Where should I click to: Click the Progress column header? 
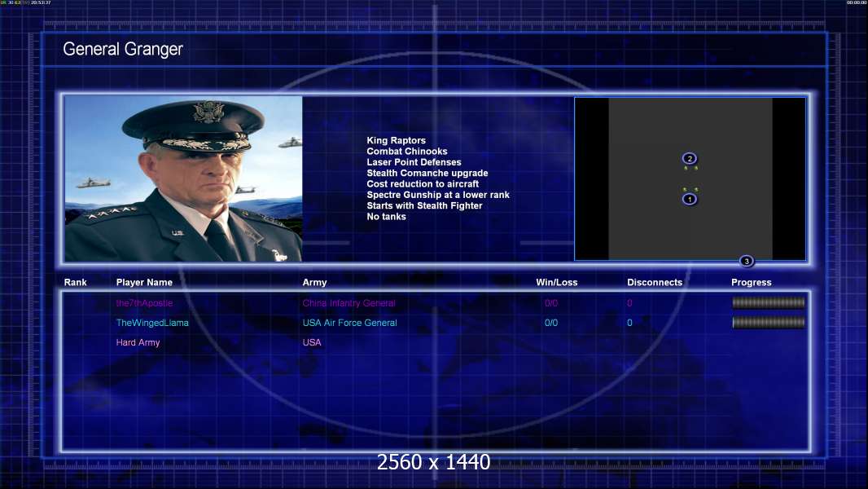click(752, 283)
